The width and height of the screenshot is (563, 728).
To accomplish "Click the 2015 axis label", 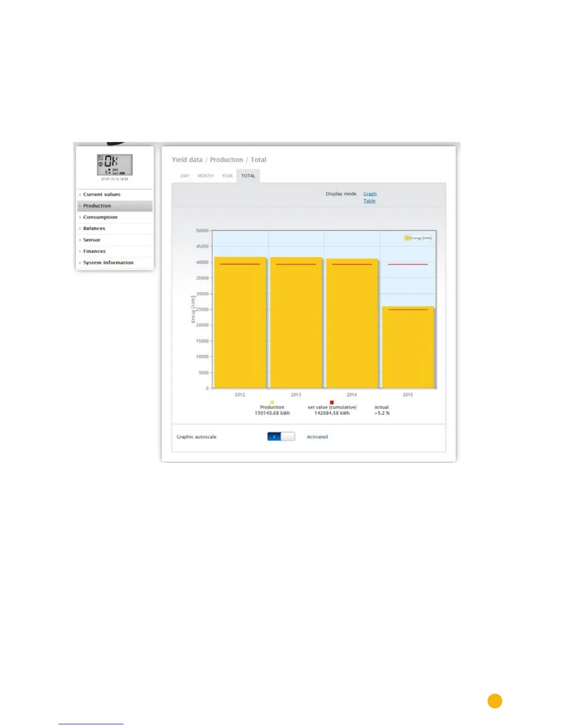I will [x=408, y=395].
